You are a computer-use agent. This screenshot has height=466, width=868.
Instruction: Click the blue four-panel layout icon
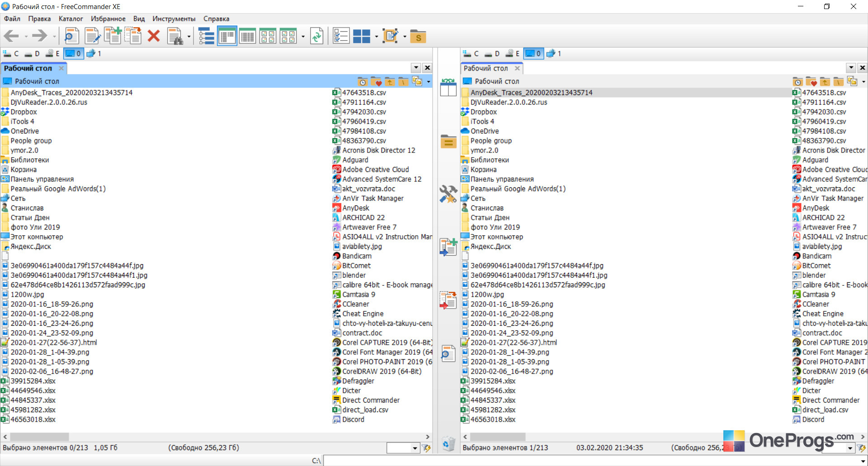point(362,36)
